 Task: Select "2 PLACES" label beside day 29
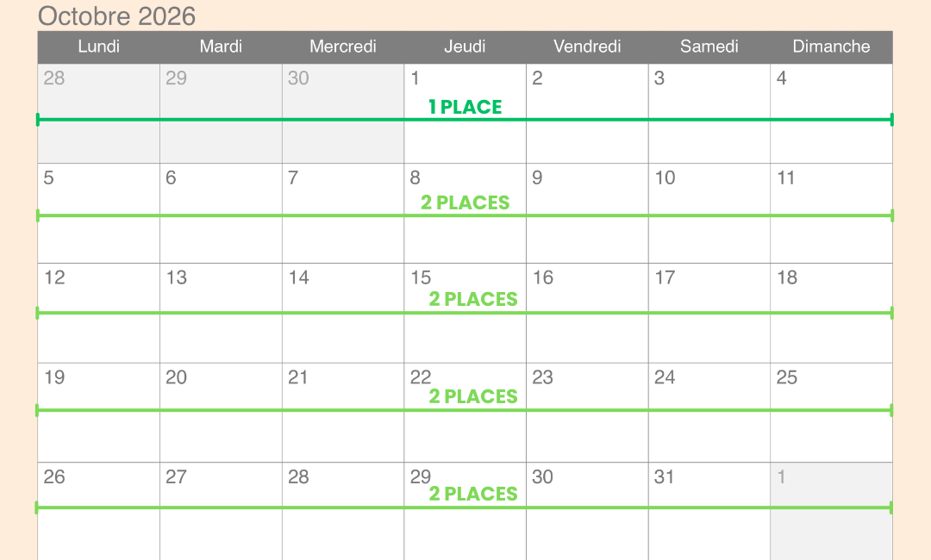coord(473,494)
